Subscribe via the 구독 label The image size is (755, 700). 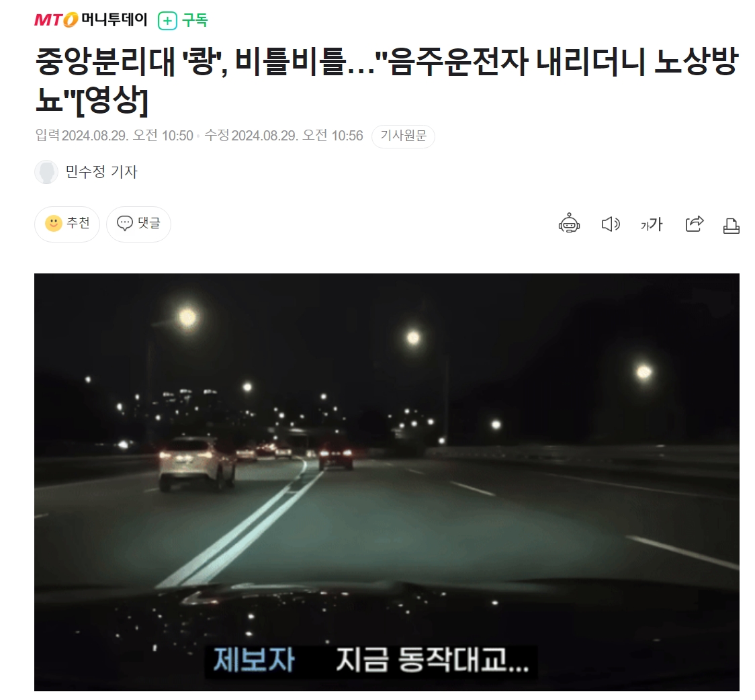pyautogui.click(x=195, y=20)
